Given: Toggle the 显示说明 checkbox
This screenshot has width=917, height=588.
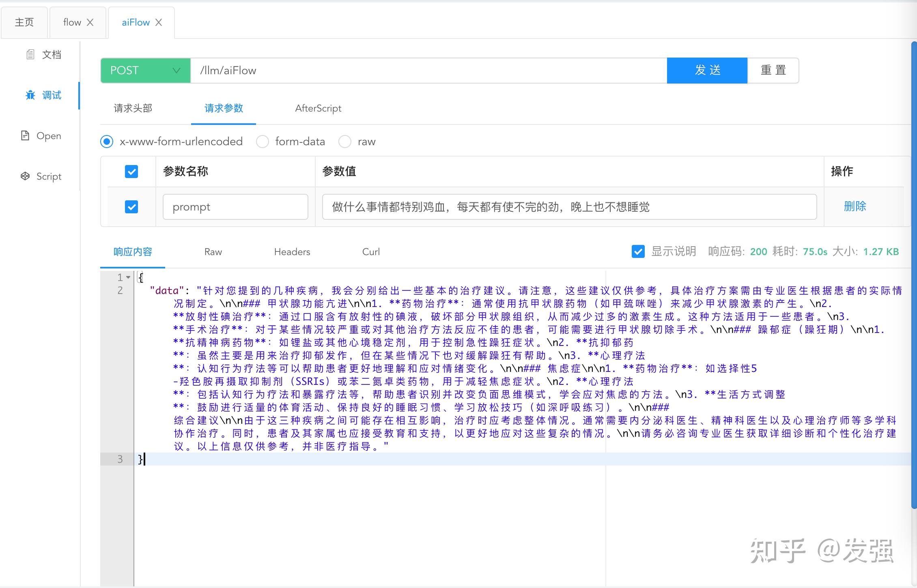Looking at the screenshot, I should tap(638, 251).
